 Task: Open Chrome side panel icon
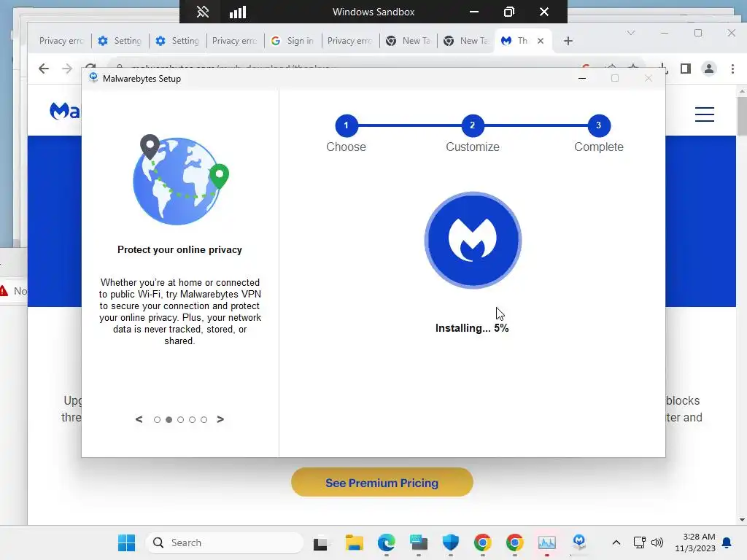686,69
